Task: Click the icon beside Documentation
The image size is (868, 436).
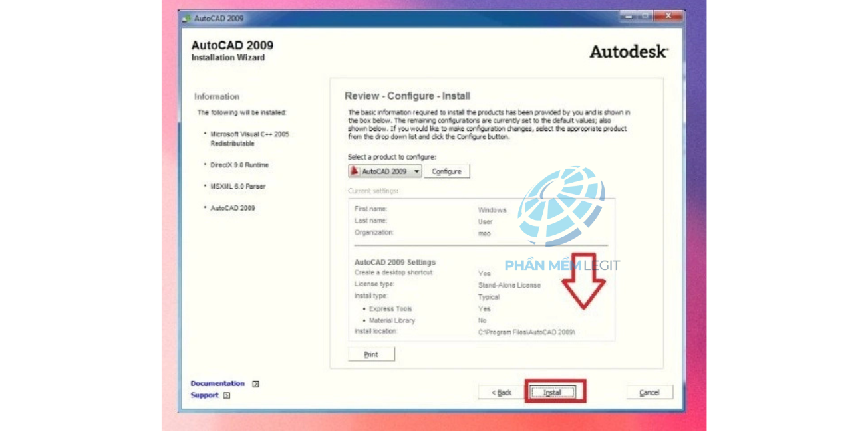Action: [255, 384]
